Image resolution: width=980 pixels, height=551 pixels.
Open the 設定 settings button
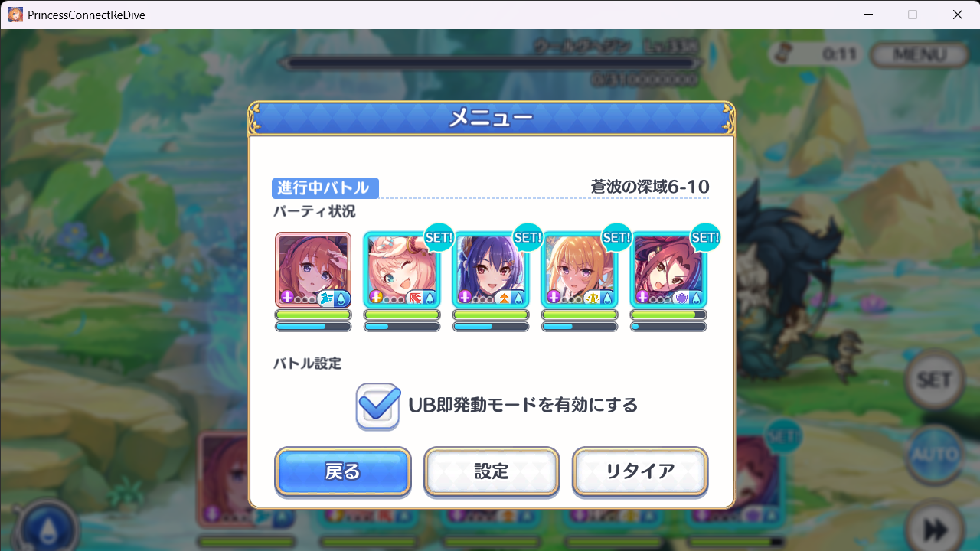[492, 472]
